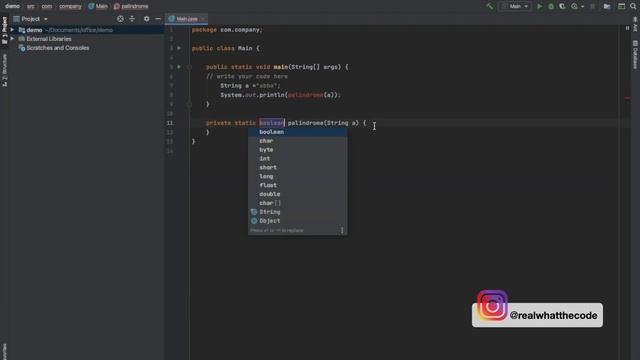This screenshot has width=640, height=360.
Task: Click the Project vertical tool window tab
Action: [x=4, y=30]
